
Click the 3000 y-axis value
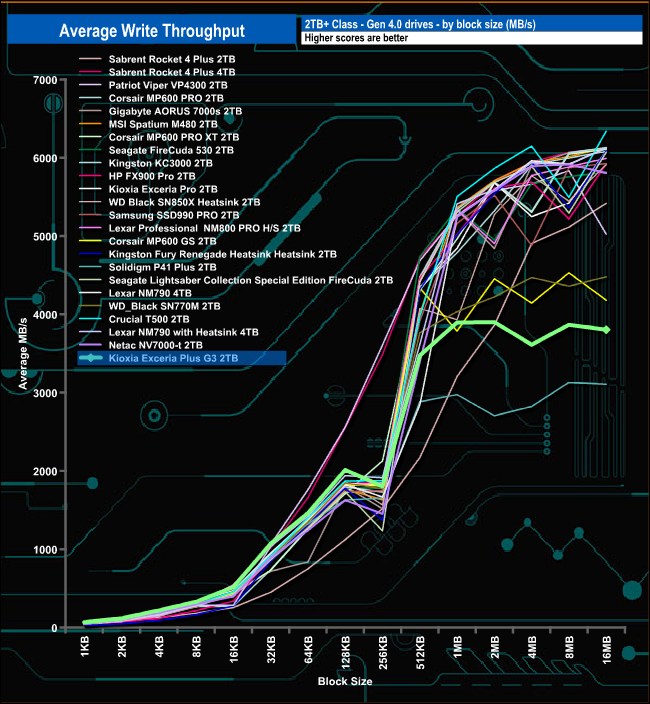click(x=45, y=393)
